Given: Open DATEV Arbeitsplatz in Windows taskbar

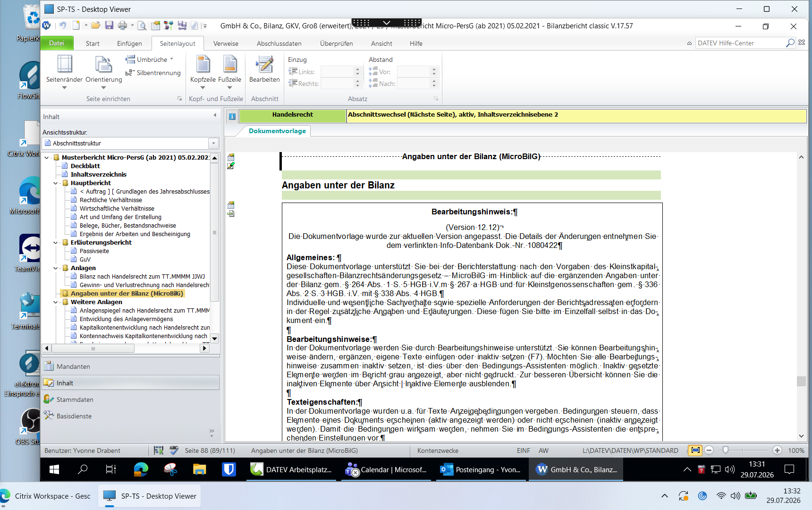Looking at the screenshot, I should click(x=291, y=469).
